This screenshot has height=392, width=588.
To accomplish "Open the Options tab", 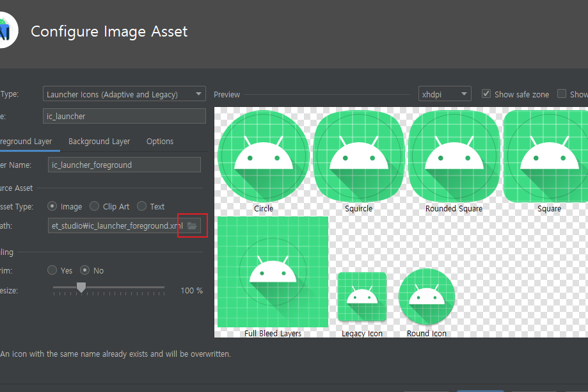I will click(159, 142).
